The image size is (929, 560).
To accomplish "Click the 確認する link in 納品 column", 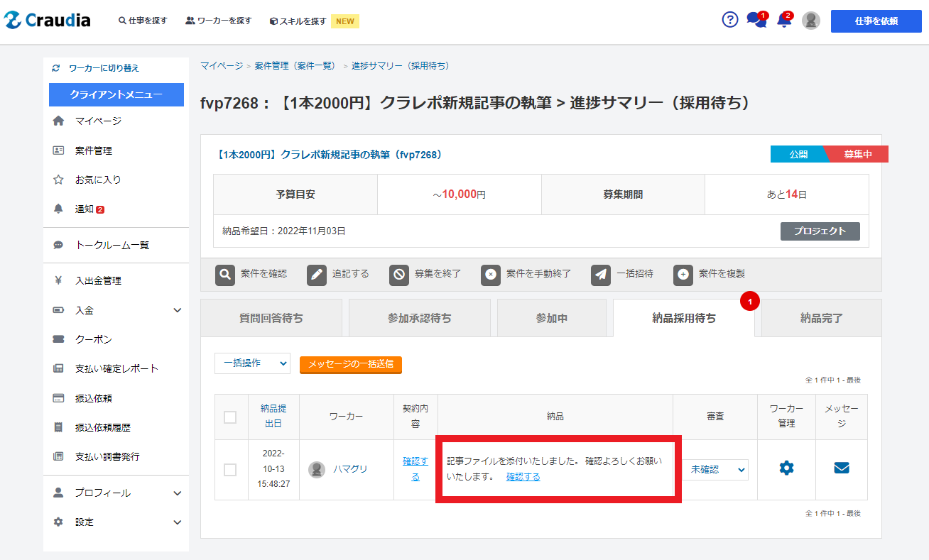I will pos(523,477).
